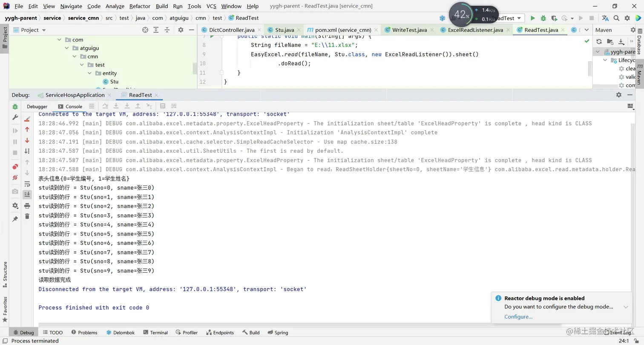The height and width of the screenshot is (345, 644).
Task: Collapse the entity package folder
Action: (x=89, y=73)
